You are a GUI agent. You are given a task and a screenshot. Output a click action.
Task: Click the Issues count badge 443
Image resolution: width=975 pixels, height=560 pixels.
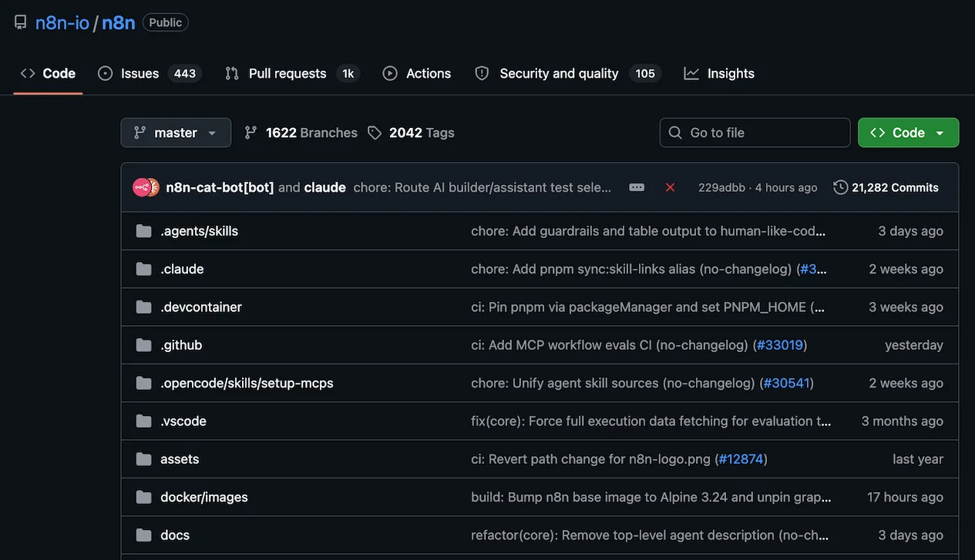[185, 73]
